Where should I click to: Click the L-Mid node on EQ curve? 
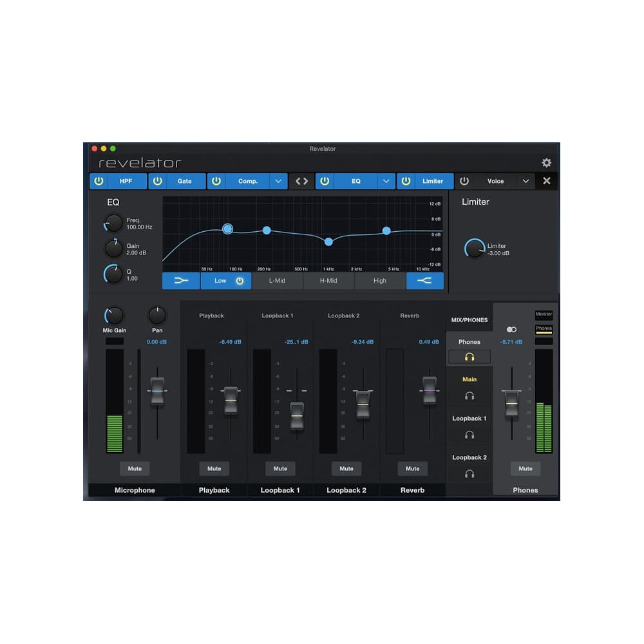tap(267, 231)
